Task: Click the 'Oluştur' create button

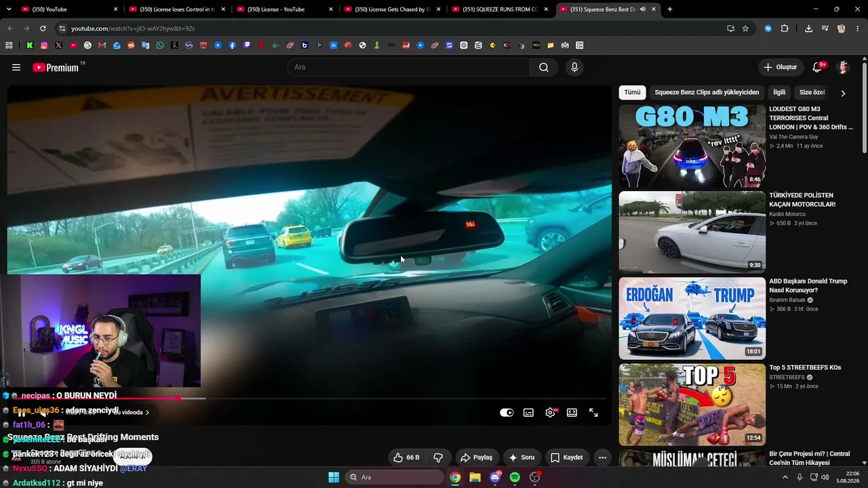Action: pos(780,67)
